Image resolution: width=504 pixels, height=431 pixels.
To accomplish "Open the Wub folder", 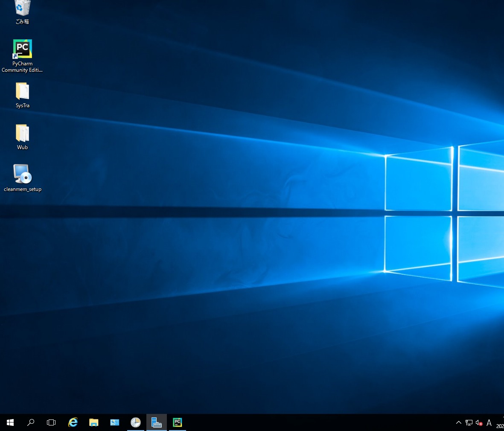I will [22, 133].
